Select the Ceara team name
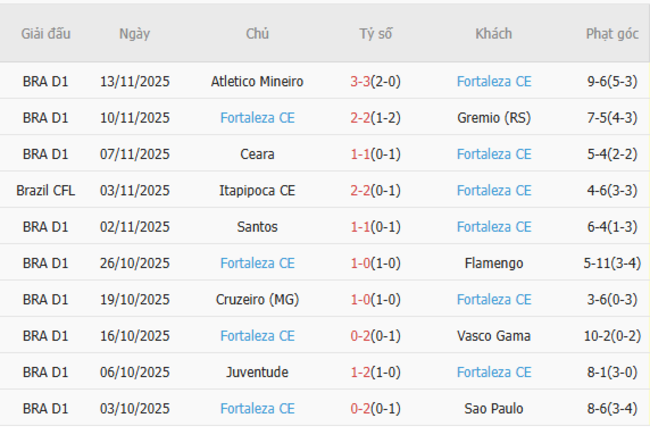The image size is (650, 443). point(257,154)
